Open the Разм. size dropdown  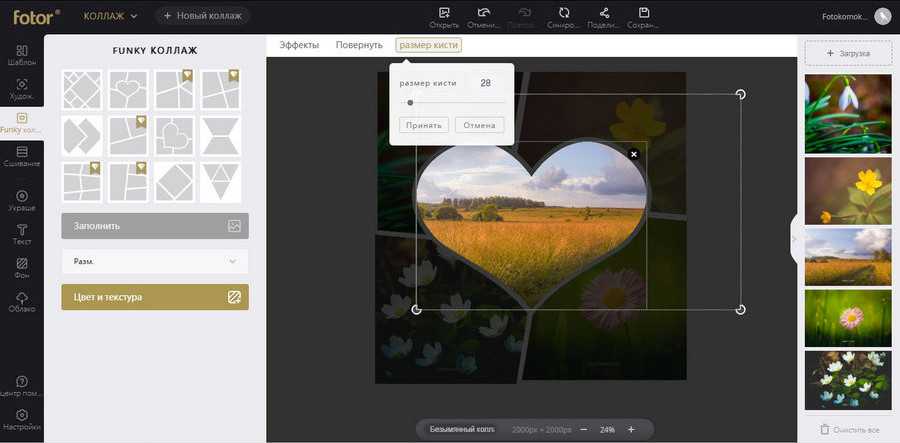click(x=155, y=261)
